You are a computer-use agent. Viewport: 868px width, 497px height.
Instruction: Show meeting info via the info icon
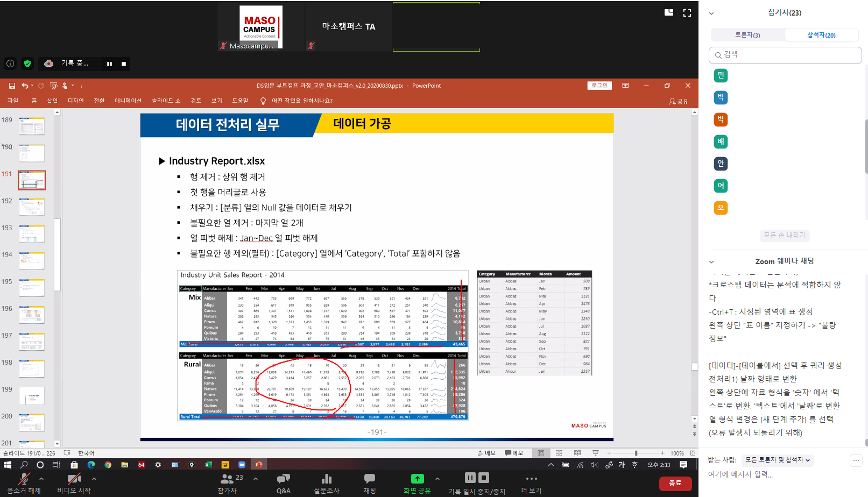(x=10, y=63)
